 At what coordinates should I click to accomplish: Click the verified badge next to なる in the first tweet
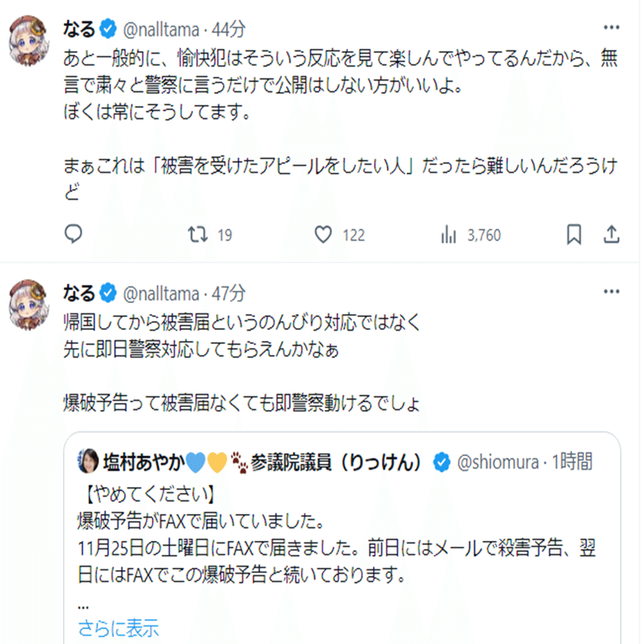109,30
